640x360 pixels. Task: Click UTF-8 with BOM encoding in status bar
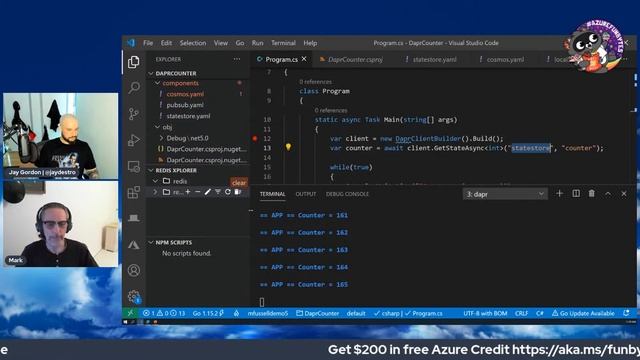point(485,313)
